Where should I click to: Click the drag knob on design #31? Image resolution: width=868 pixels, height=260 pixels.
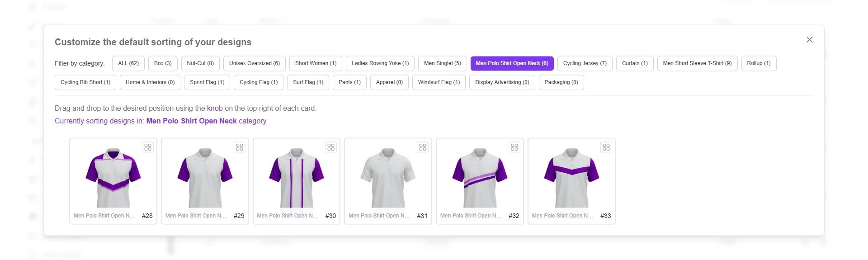[x=423, y=147]
